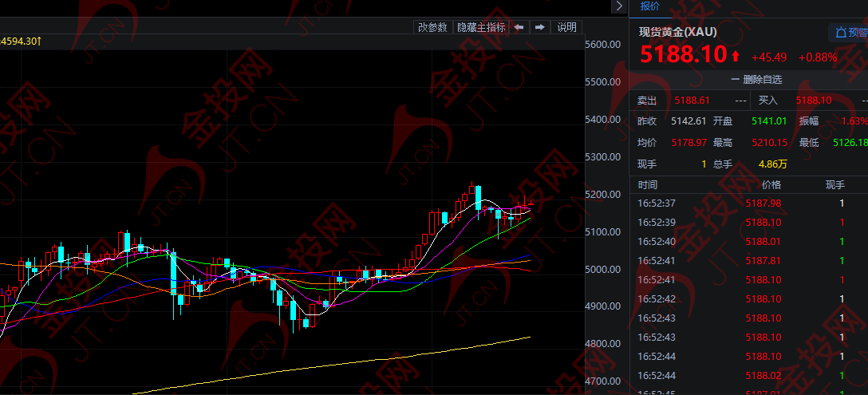The image size is (868, 395).
Task: Click the 4900.00 price axis label
Action: tap(603, 306)
